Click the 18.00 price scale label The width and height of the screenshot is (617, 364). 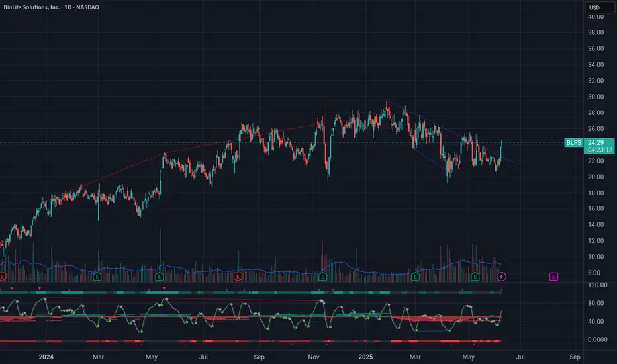pos(596,193)
